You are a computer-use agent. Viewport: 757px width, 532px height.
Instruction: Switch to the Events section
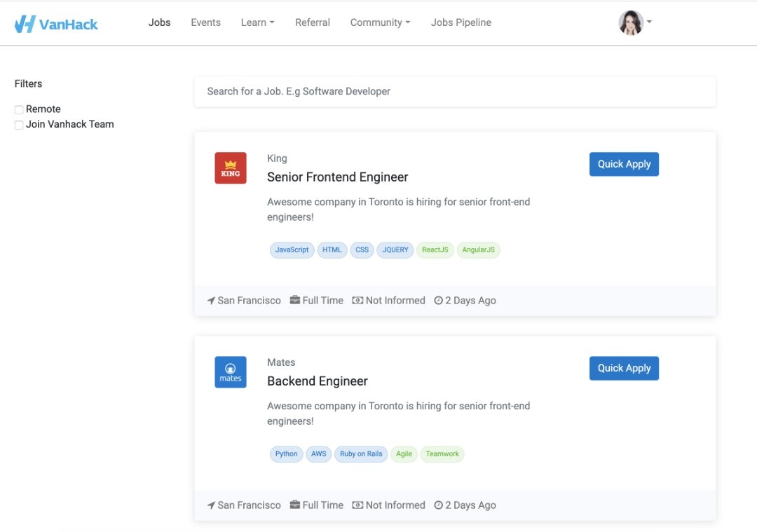[205, 22]
